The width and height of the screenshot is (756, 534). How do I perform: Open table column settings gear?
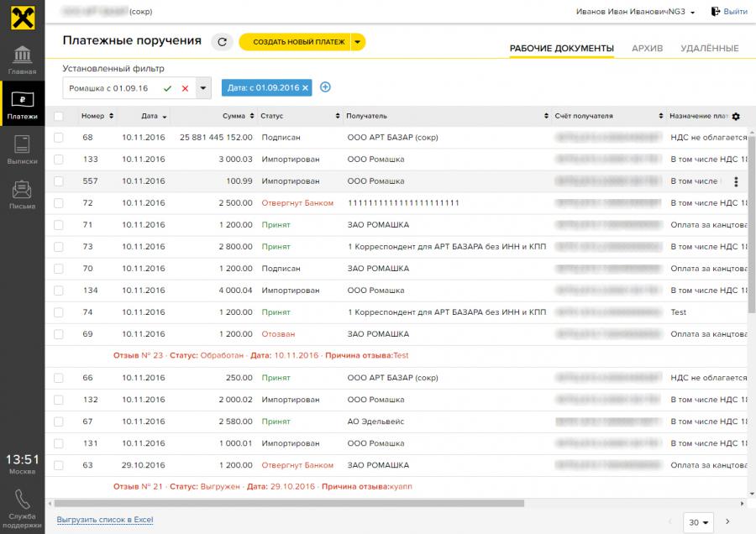click(736, 116)
